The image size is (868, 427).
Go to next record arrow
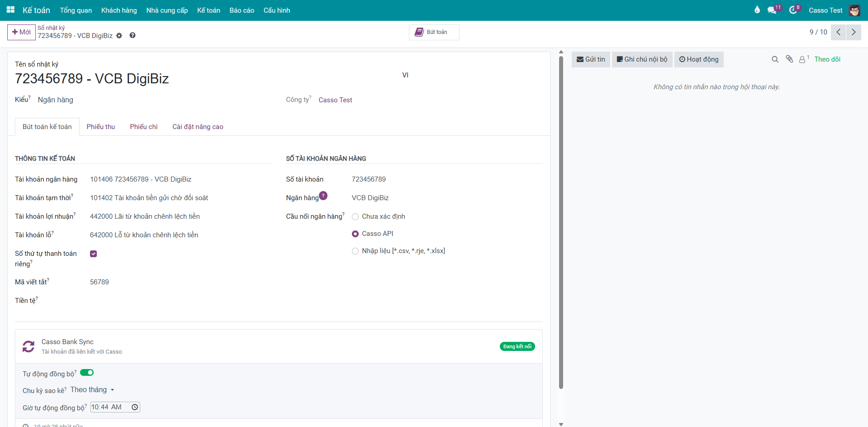[854, 32]
